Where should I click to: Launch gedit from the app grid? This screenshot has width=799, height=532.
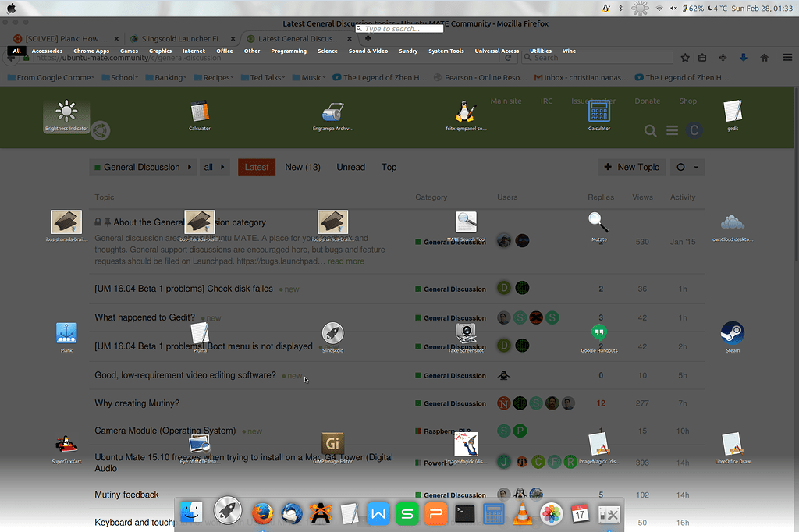click(732, 112)
